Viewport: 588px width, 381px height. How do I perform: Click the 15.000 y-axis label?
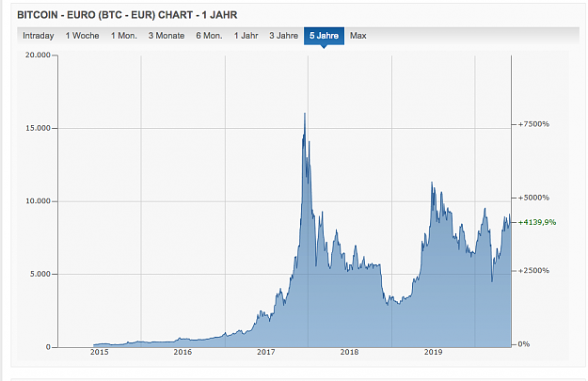tap(38, 128)
